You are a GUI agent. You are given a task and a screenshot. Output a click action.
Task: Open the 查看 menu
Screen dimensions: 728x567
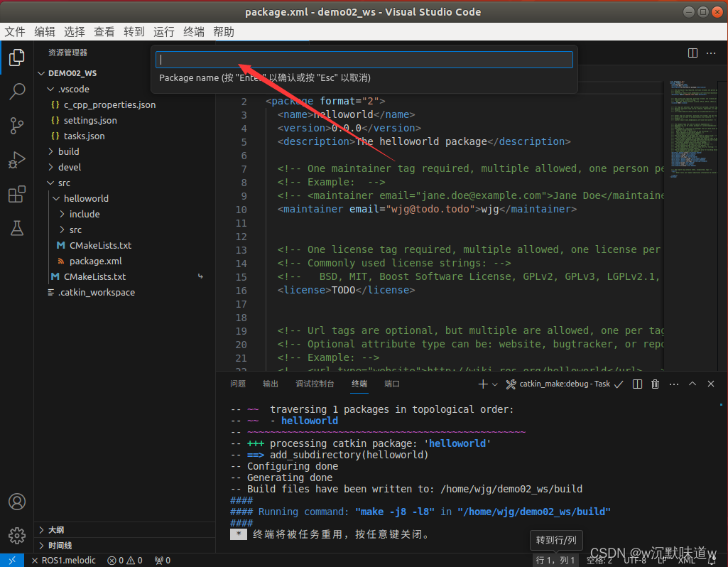(x=104, y=32)
